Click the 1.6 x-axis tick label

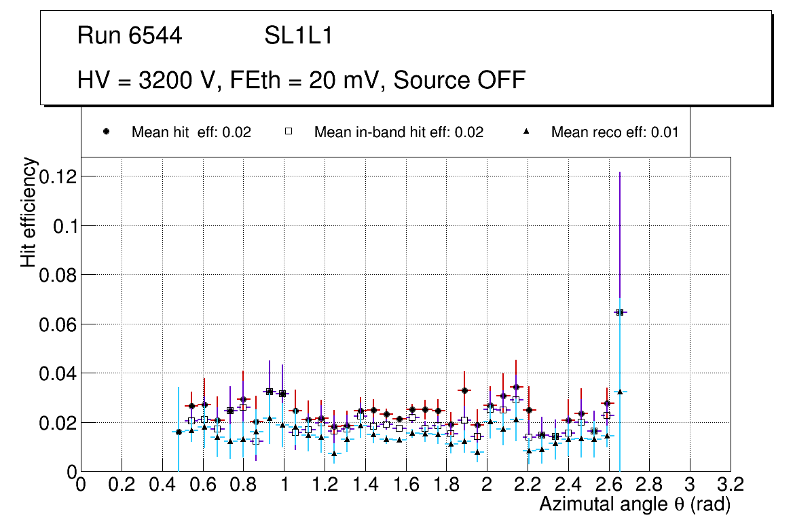coord(406,485)
